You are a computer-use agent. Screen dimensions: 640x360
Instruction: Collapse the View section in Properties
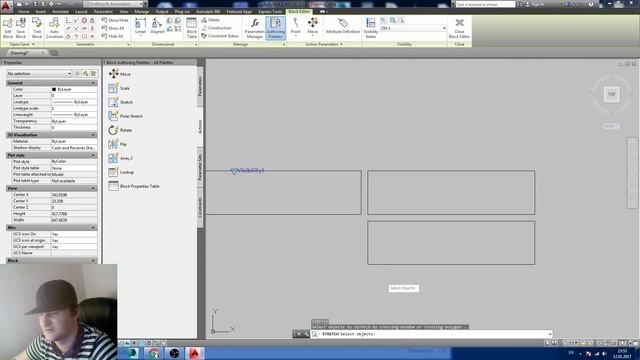pyautogui.click(x=93, y=188)
